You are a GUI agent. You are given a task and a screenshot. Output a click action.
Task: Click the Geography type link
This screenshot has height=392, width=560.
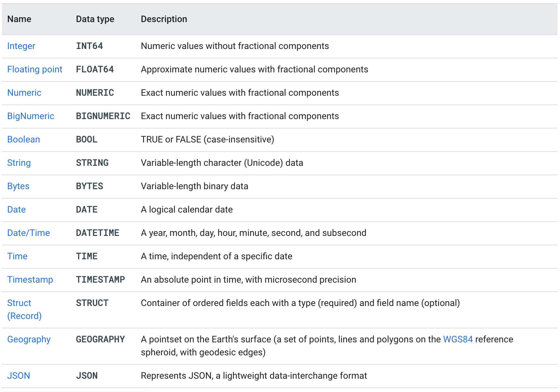click(29, 339)
